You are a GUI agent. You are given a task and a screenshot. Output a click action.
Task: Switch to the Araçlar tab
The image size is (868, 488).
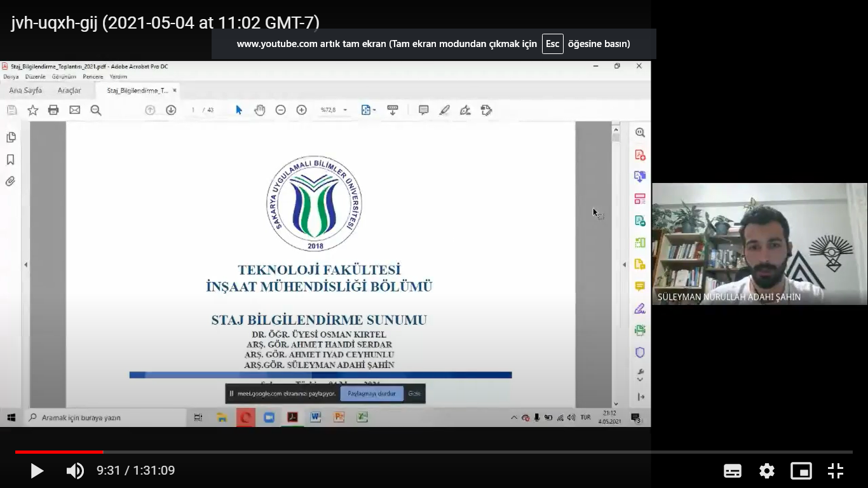click(x=69, y=90)
